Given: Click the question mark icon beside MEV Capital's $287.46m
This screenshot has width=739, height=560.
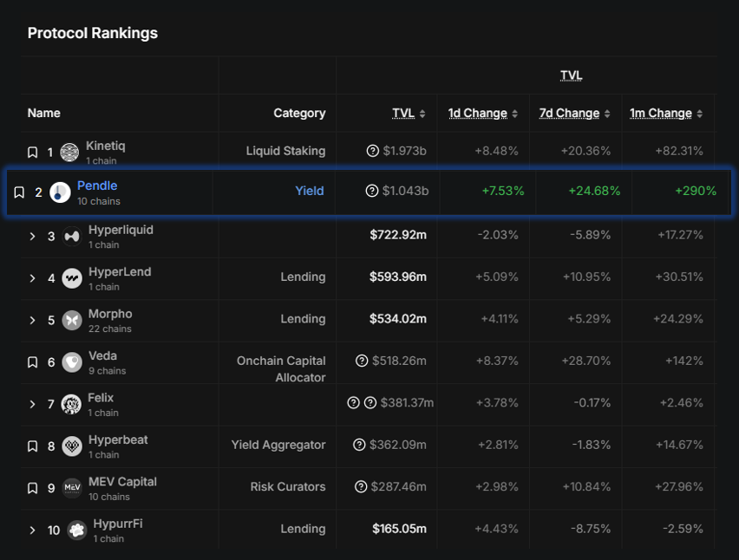Looking at the screenshot, I should pyautogui.click(x=361, y=486).
